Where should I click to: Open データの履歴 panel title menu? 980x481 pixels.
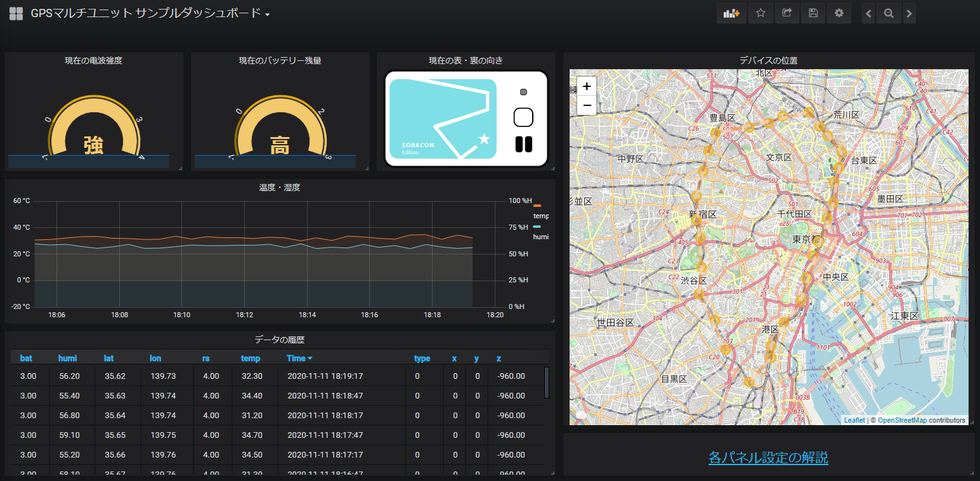280,339
